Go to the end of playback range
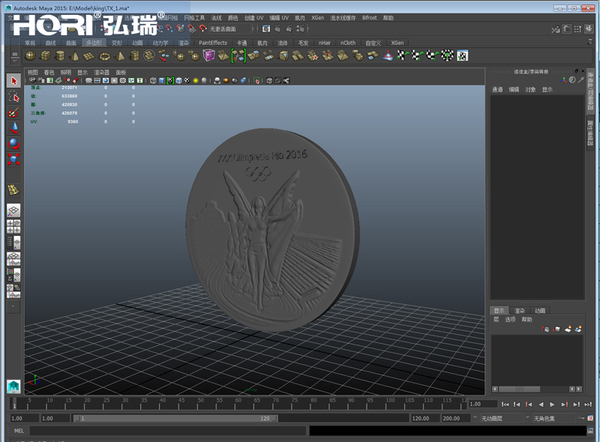The width and height of the screenshot is (600, 442). 588,404
